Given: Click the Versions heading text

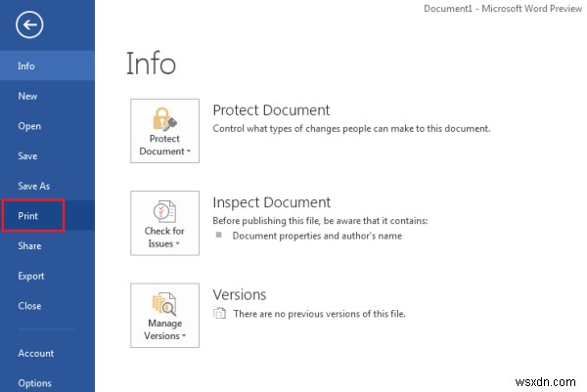Looking at the screenshot, I should coord(240,295).
